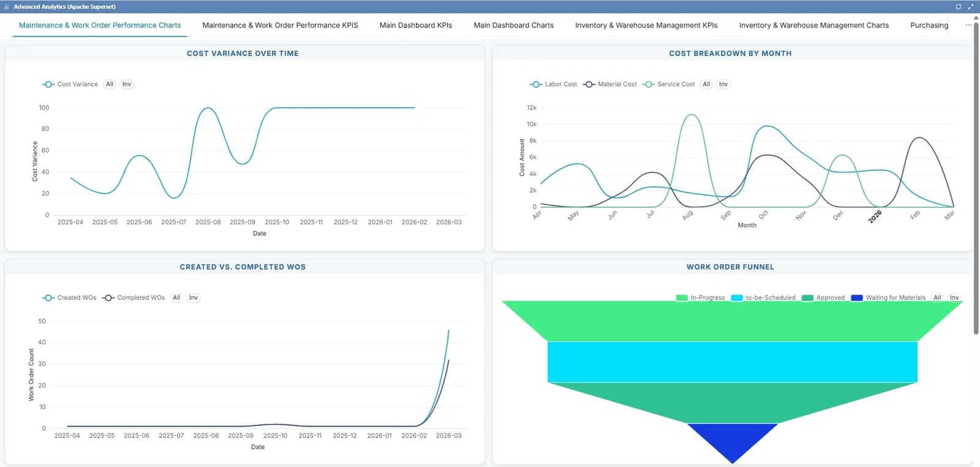
Task: Toggle Service Cost legend series
Action: 668,84
